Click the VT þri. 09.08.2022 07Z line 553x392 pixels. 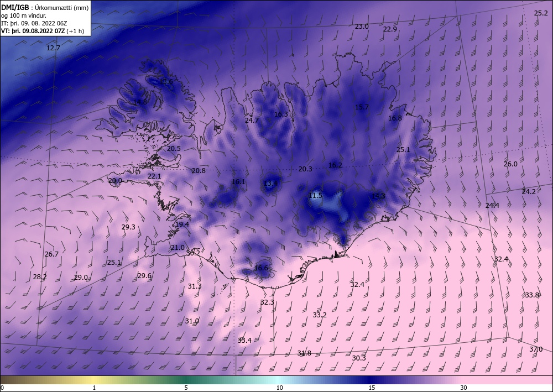click(33, 31)
